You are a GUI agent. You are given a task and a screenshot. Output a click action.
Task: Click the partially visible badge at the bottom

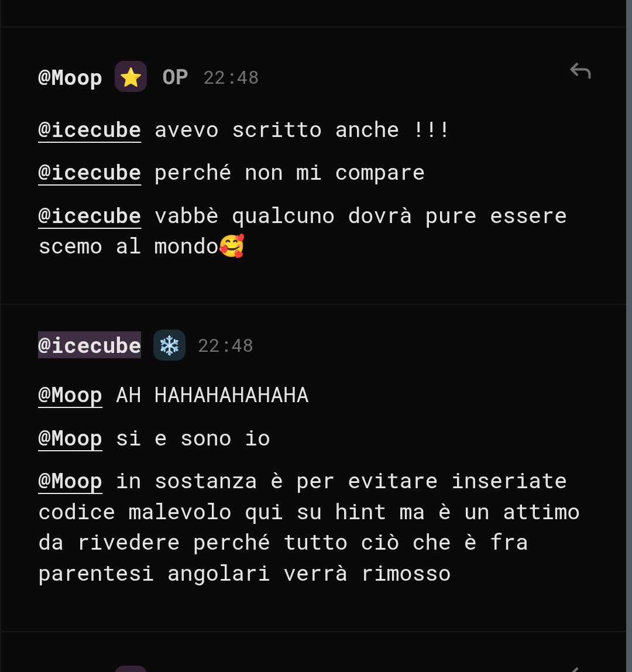[130, 669]
